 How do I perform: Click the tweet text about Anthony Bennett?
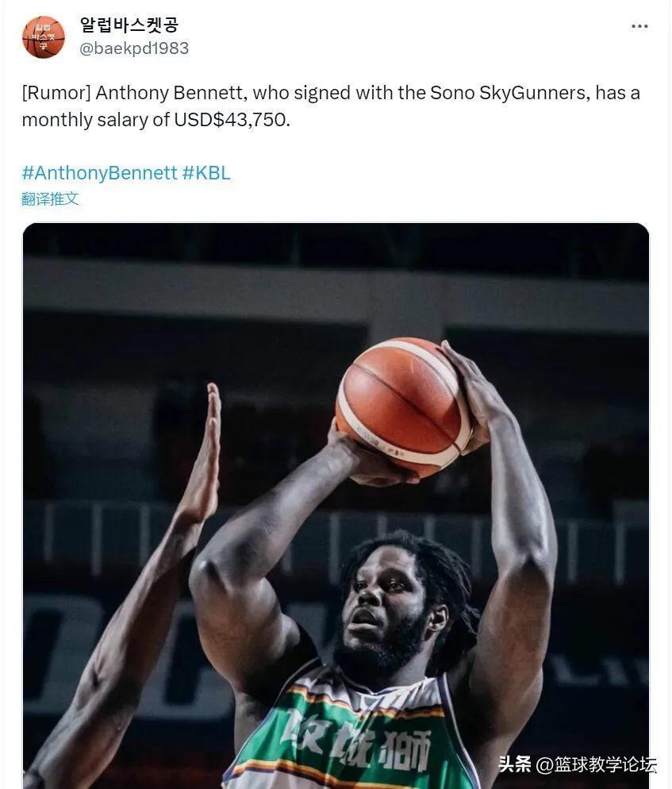331,106
